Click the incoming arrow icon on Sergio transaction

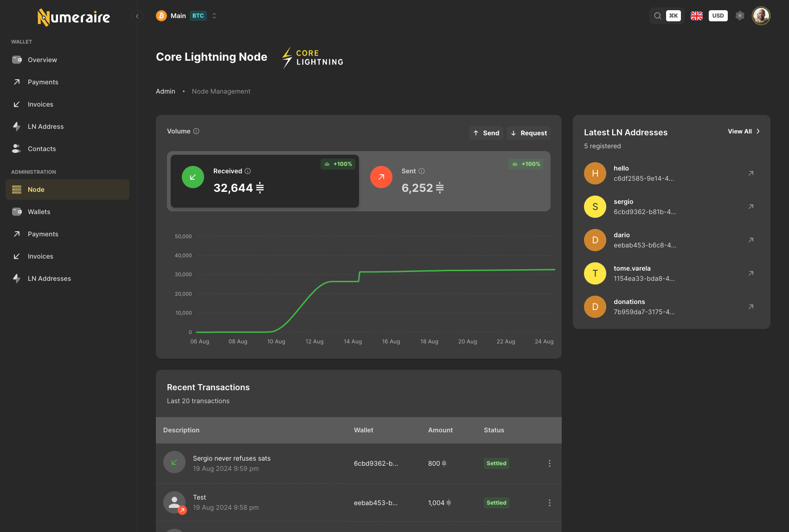click(x=174, y=462)
